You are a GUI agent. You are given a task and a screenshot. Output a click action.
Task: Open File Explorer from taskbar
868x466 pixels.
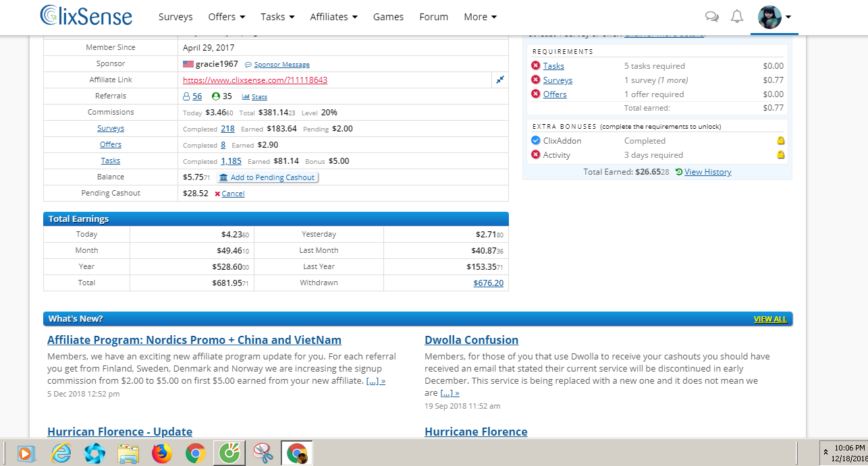pyautogui.click(x=128, y=453)
